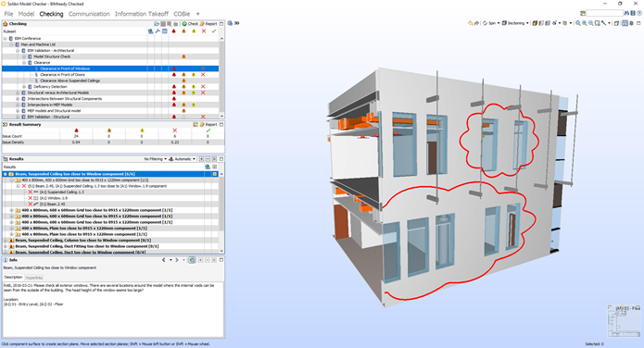
Task: Open the Automatic dropdown in Results panel
Action: click(x=183, y=159)
